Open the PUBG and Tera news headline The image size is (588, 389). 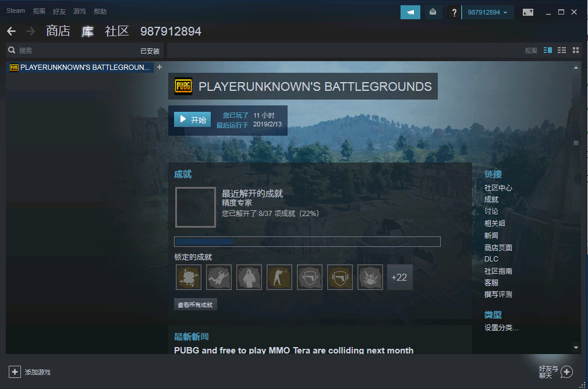pos(293,351)
